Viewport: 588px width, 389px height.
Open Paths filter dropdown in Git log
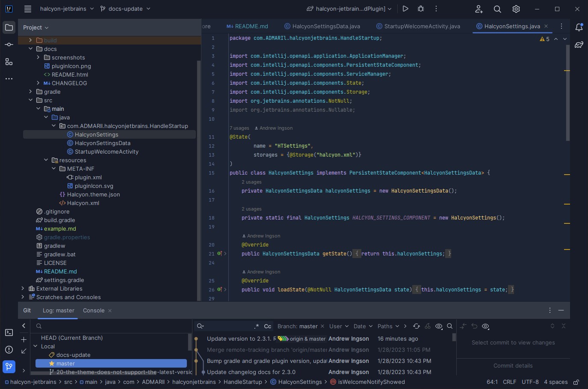click(x=388, y=326)
